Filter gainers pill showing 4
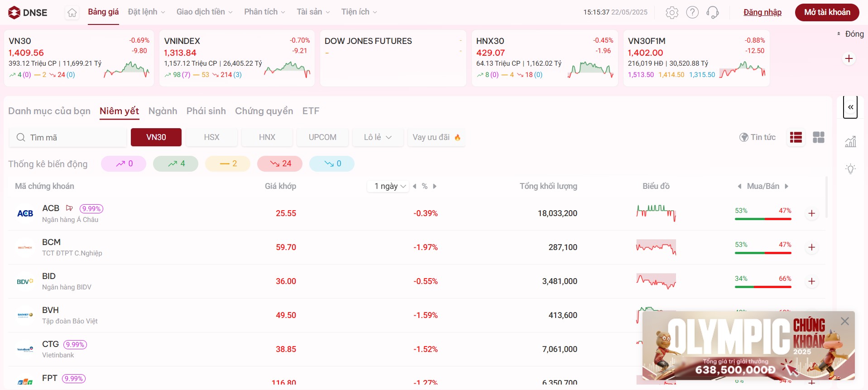 [x=176, y=164]
